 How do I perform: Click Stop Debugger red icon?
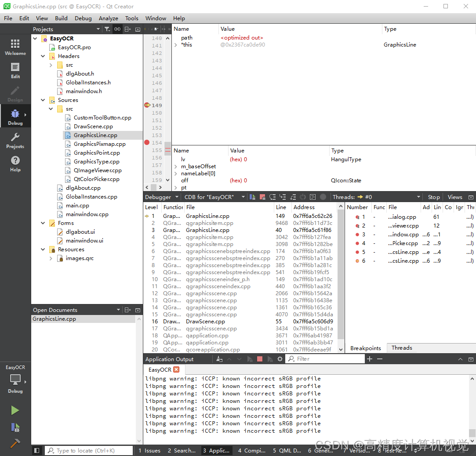tap(262, 197)
